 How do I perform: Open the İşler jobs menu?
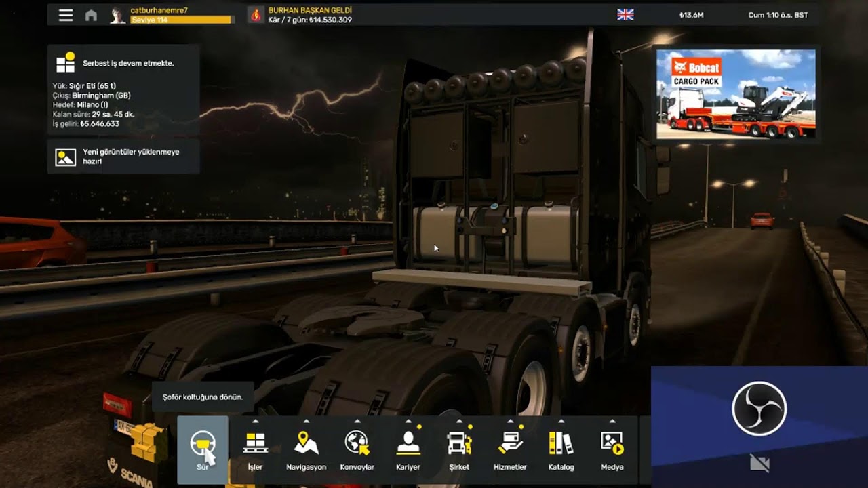[x=255, y=450]
